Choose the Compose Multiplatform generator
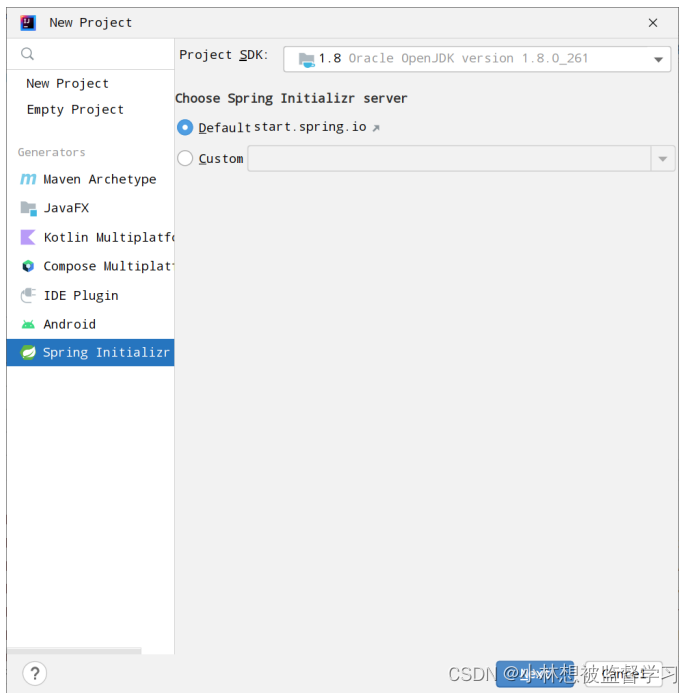 tap(91, 266)
